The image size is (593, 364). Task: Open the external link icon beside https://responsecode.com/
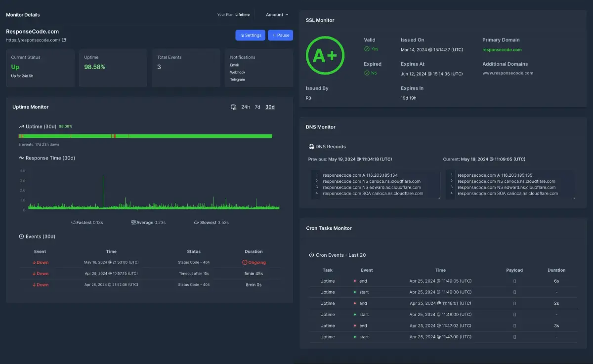(x=64, y=40)
